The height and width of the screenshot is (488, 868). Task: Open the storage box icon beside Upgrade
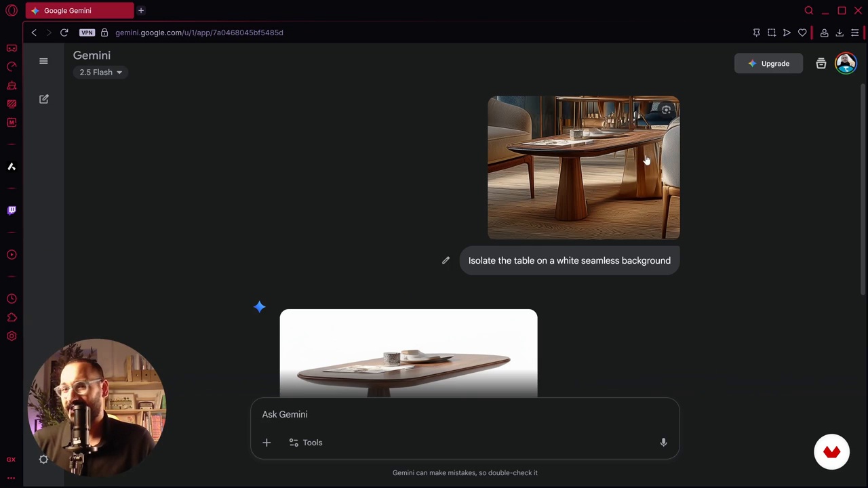coord(821,64)
